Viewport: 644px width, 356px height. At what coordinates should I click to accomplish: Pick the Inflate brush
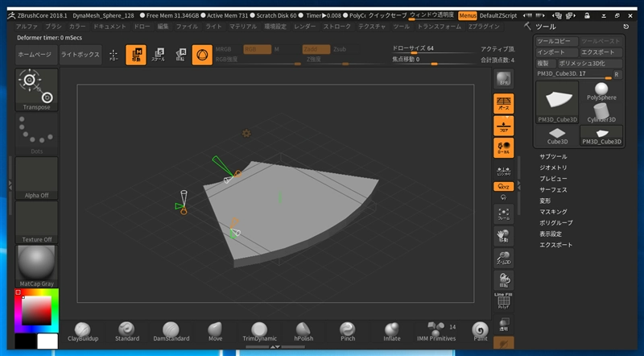point(392,332)
